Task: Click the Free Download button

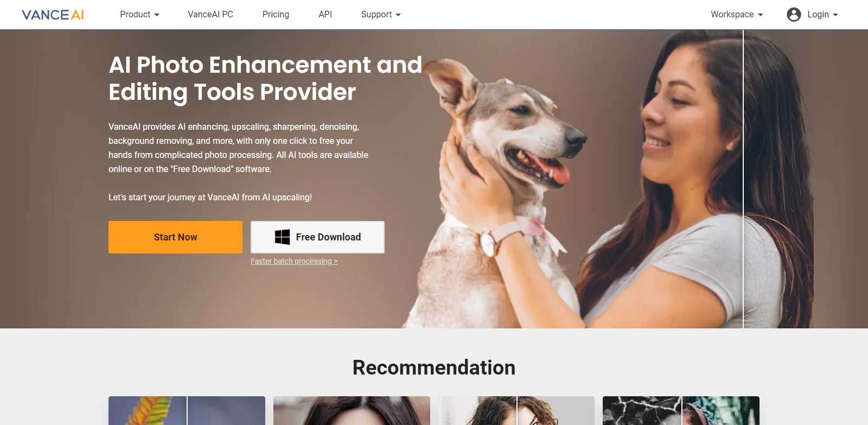Action: (317, 237)
